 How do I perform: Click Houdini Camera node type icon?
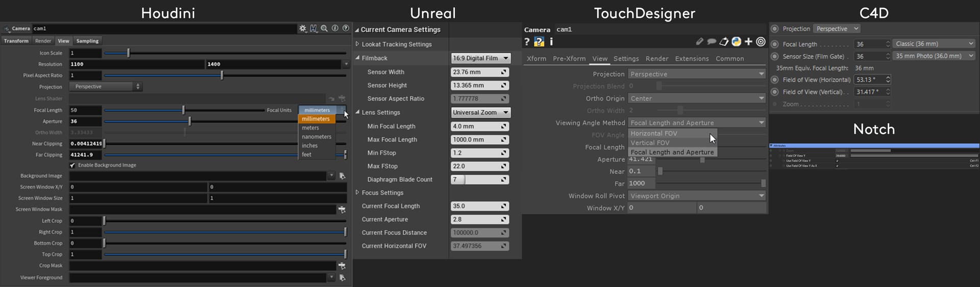(7, 29)
